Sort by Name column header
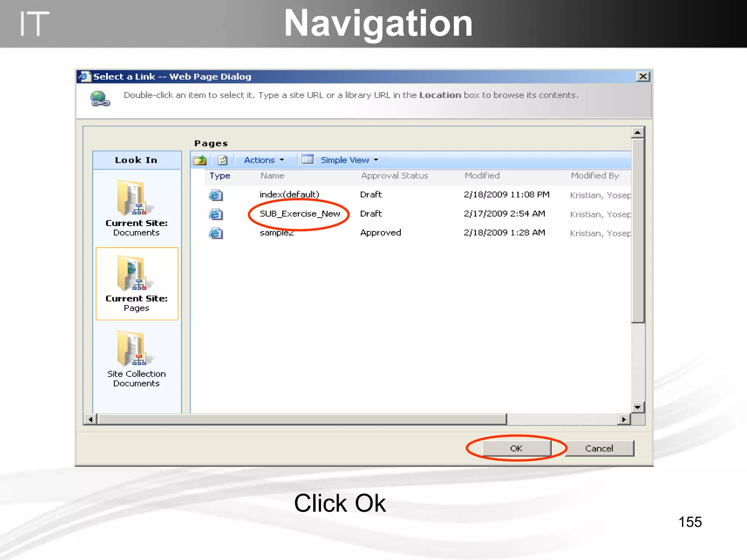Image resolution: width=747 pixels, height=560 pixels. (x=272, y=176)
